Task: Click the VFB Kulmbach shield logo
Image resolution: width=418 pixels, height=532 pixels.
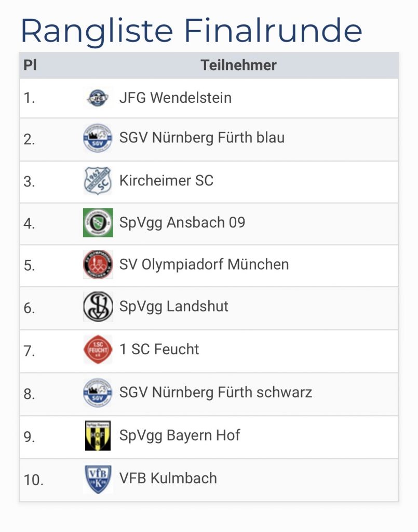Action: click(98, 478)
